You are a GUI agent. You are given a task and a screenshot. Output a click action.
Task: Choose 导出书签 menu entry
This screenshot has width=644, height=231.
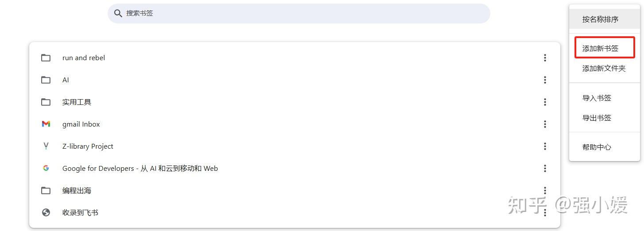(597, 118)
